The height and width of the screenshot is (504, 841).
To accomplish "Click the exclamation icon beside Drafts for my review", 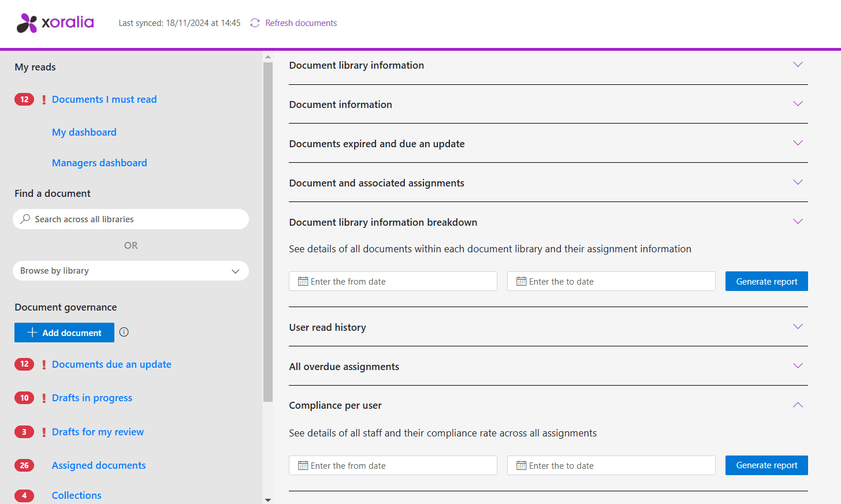I will (x=44, y=432).
